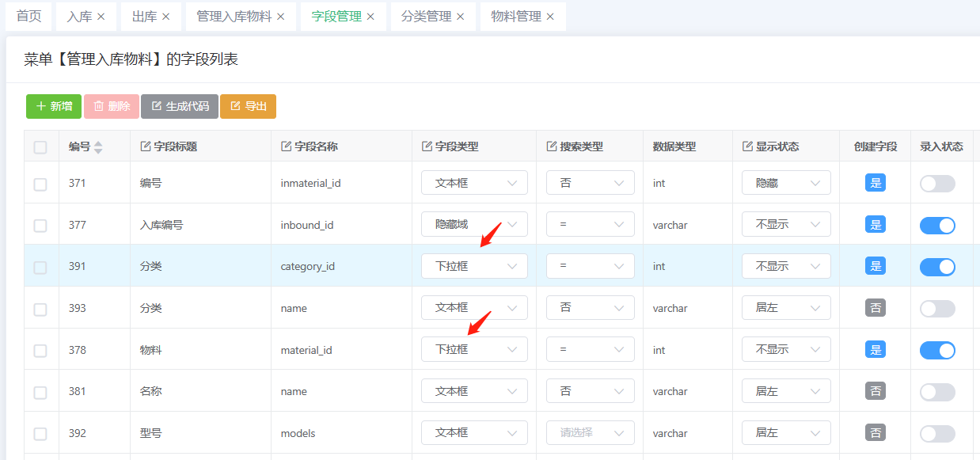The width and height of the screenshot is (980, 460).
Task: Click the 编号 column sort arrows
Action: [98, 146]
